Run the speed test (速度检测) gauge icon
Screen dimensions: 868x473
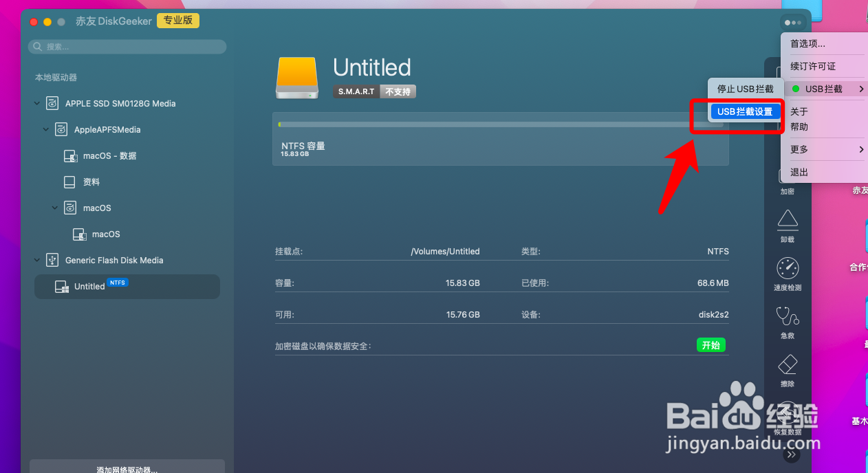coord(788,267)
